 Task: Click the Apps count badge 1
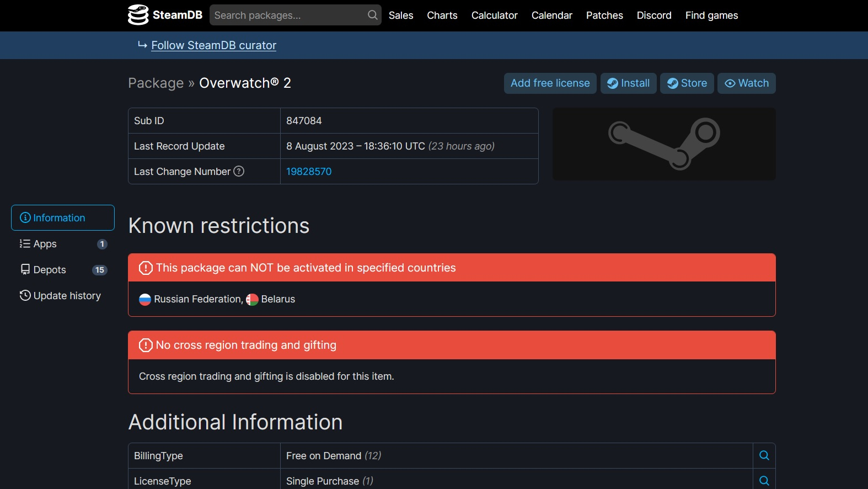102,244
